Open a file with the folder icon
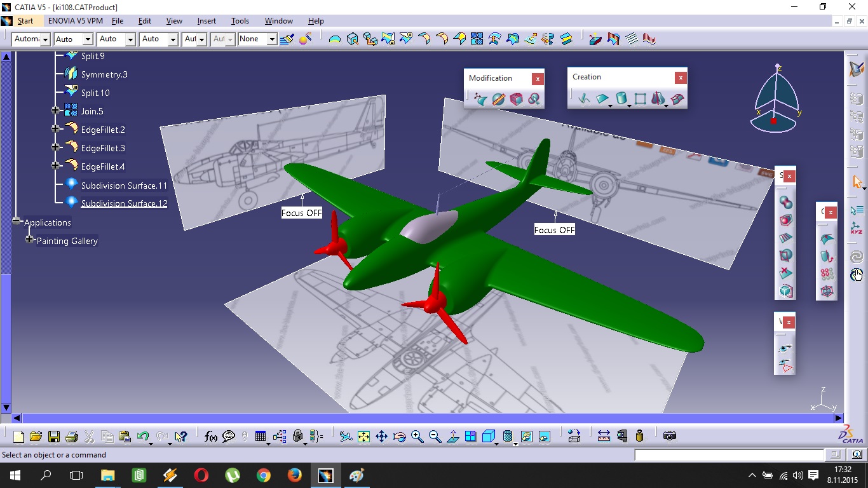This screenshot has width=868, height=488. point(36,437)
